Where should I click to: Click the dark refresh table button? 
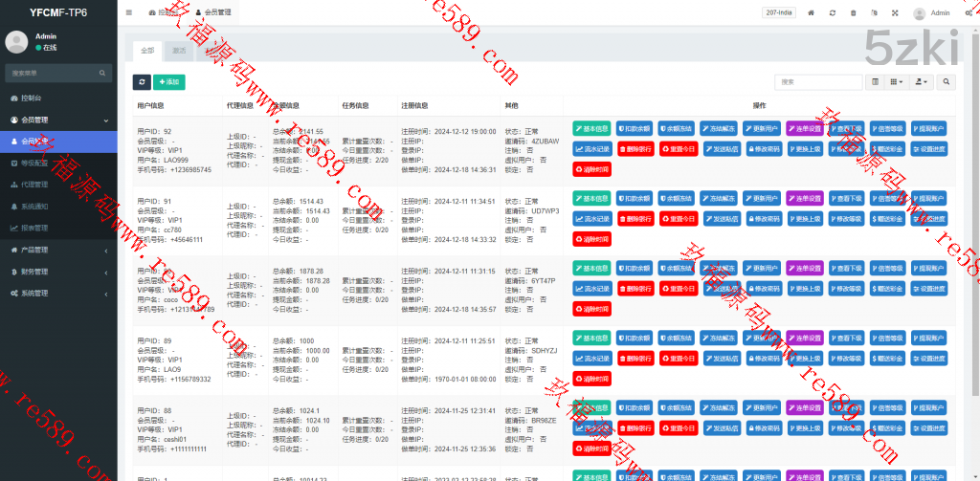pos(142,82)
